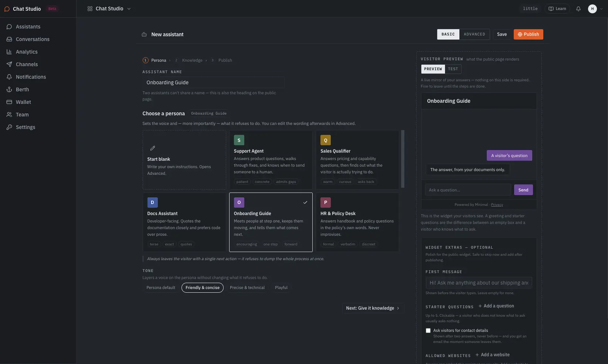Click the Sales Qualifier Q avatar

(x=326, y=140)
